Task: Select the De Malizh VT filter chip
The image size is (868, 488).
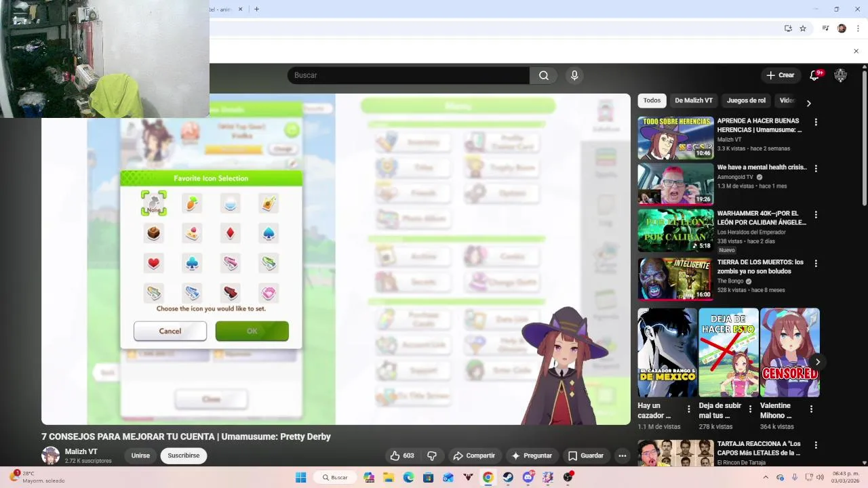Action: [694, 100]
